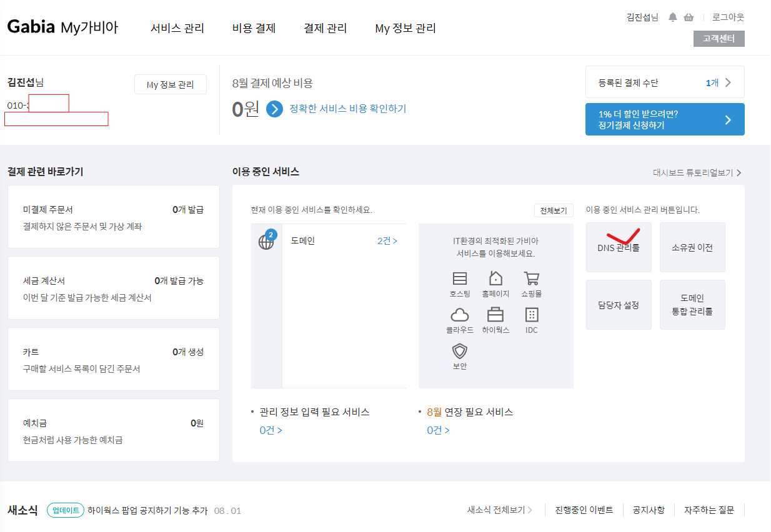Open the 서비스 관리 menu
The image size is (771, 532).
179,27
